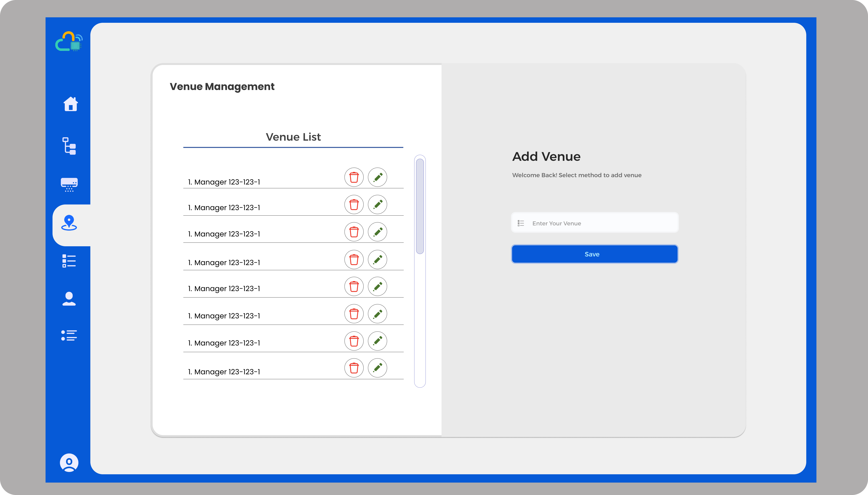
Task: Click the Save button
Action: point(595,254)
